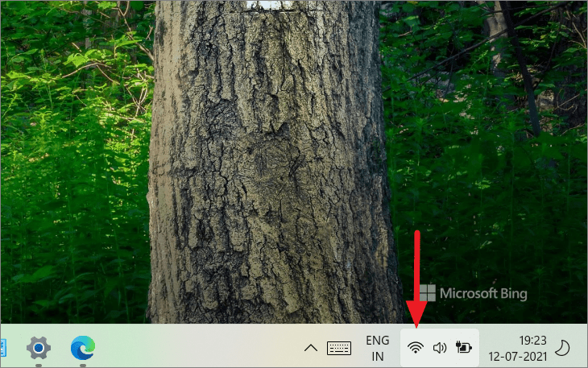588x368 pixels.
Task: Open the touch keyboard icon
Action: pyautogui.click(x=339, y=348)
